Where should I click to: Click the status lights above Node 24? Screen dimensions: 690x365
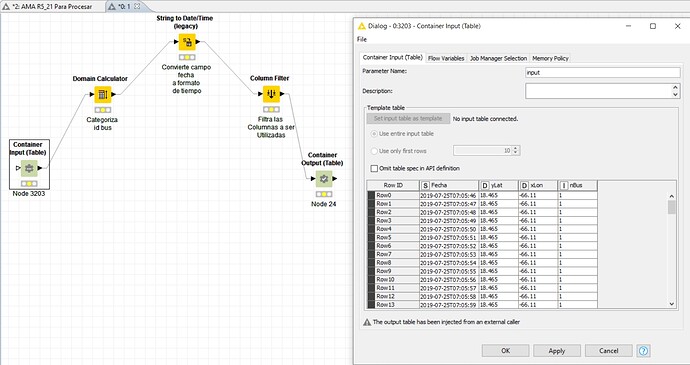324,194
